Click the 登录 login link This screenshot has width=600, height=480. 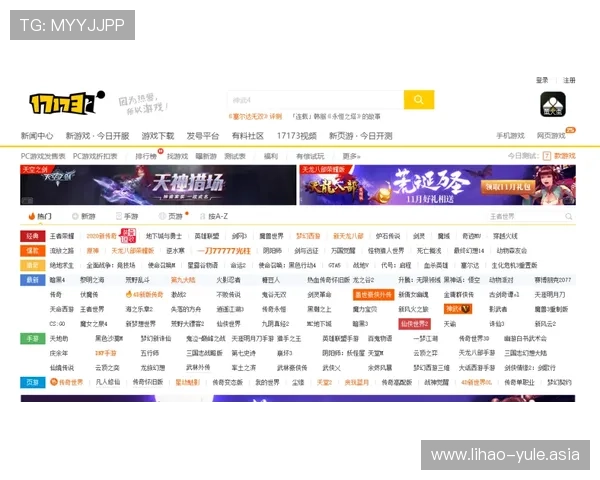point(542,80)
